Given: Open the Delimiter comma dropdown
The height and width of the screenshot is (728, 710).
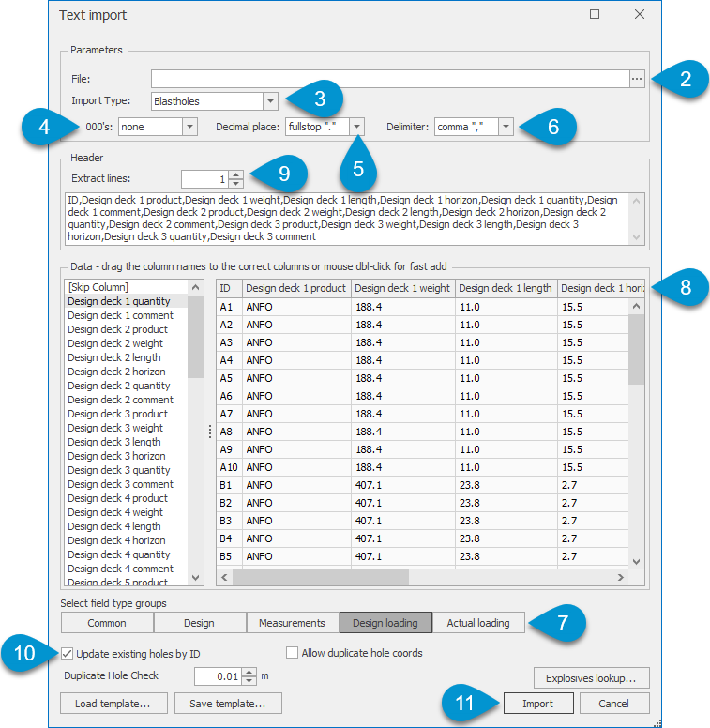Looking at the screenshot, I should pyautogui.click(x=506, y=127).
